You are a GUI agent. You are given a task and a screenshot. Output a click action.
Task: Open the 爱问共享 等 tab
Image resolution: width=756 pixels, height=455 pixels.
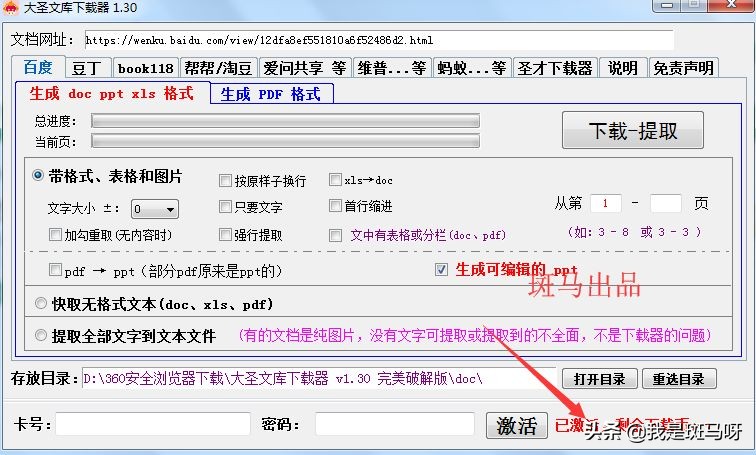tap(305, 68)
